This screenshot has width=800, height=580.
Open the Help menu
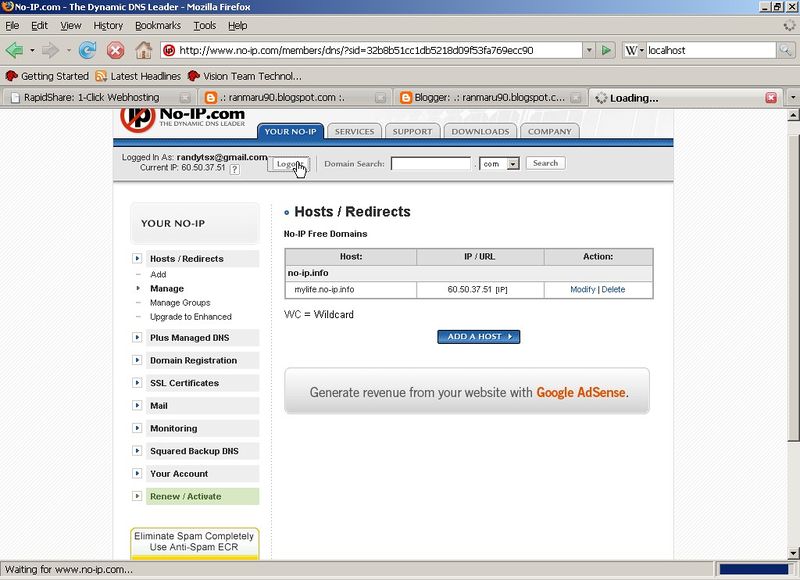coord(237,26)
